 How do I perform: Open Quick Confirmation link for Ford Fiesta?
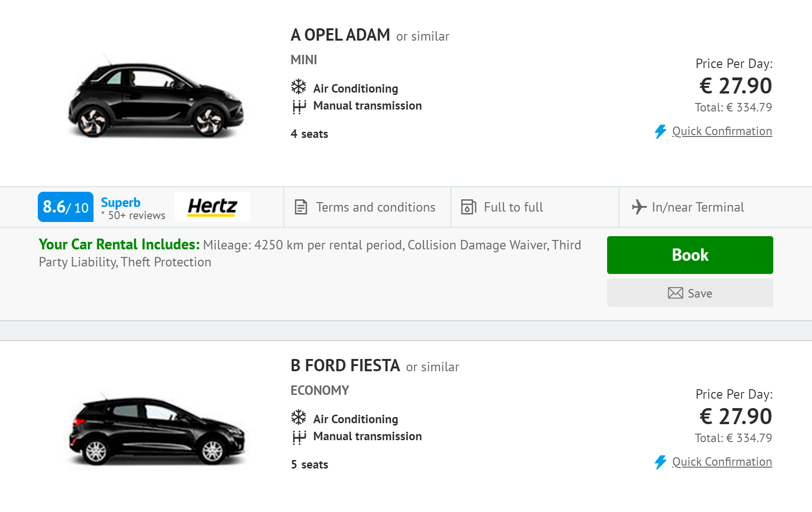tap(722, 462)
